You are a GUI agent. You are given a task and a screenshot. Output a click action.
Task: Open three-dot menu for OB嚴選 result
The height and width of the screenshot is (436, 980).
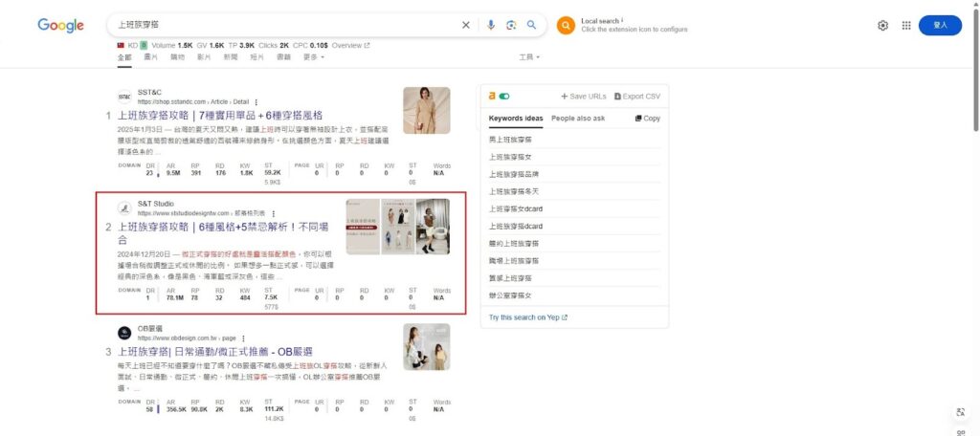tap(243, 338)
